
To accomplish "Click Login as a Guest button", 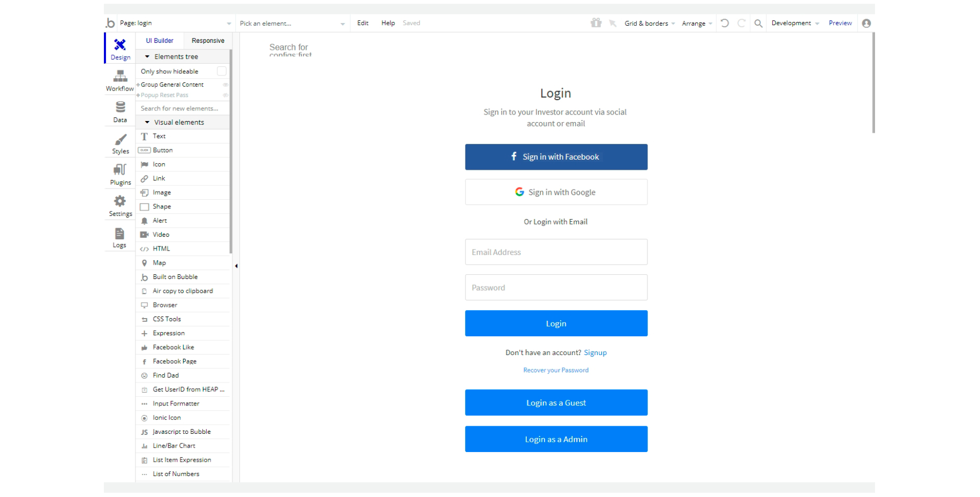I will pos(556,403).
